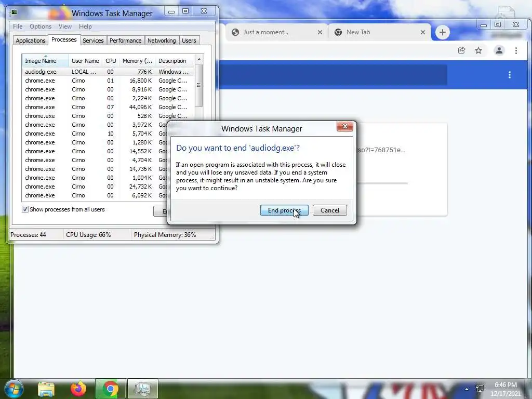Click the network tray icon
The image size is (532, 399).
[480, 389]
